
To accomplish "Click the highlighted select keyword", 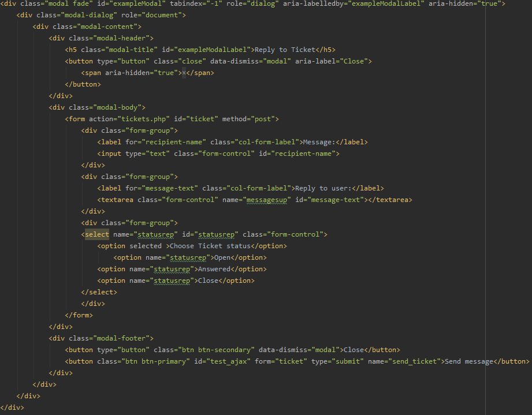I will [x=97, y=234].
